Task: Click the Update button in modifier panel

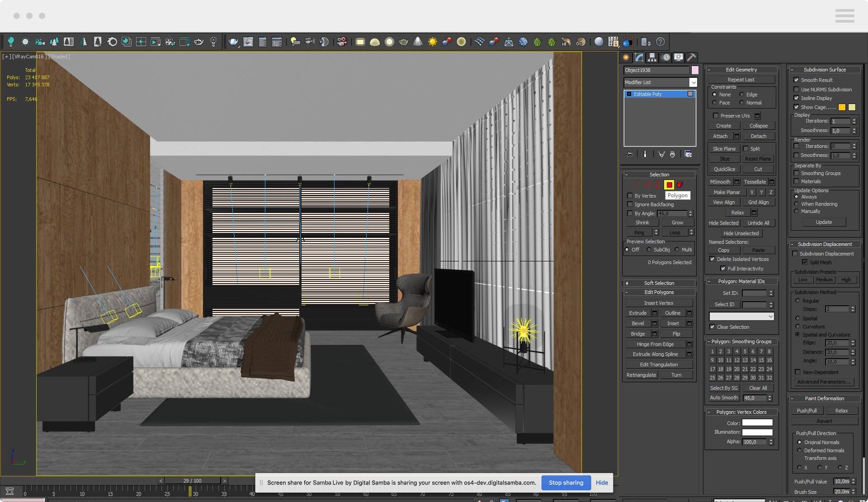Action: click(825, 222)
